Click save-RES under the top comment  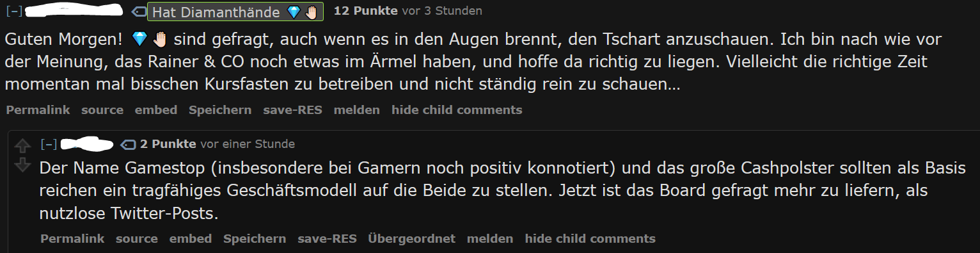292,110
